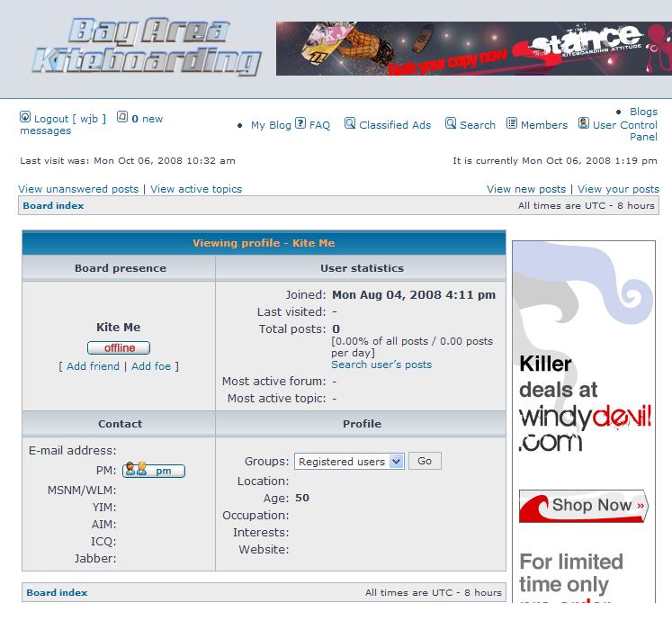The height and width of the screenshot is (621, 672).
Task: Click the Members list icon
Action: point(512,123)
